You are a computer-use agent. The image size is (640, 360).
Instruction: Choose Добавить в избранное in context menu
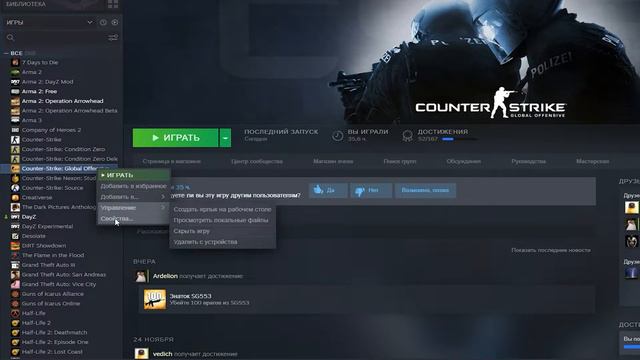133,186
